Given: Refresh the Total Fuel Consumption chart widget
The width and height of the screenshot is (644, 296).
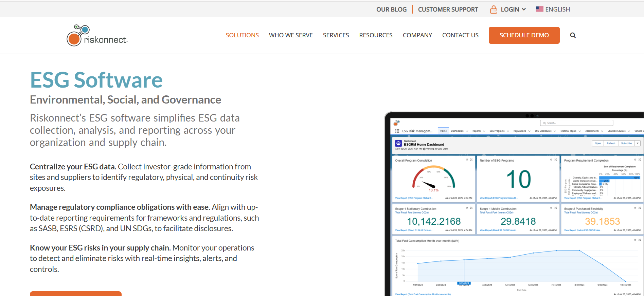Looking at the screenshot, I should pyautogui.click(x=635, y=240).
